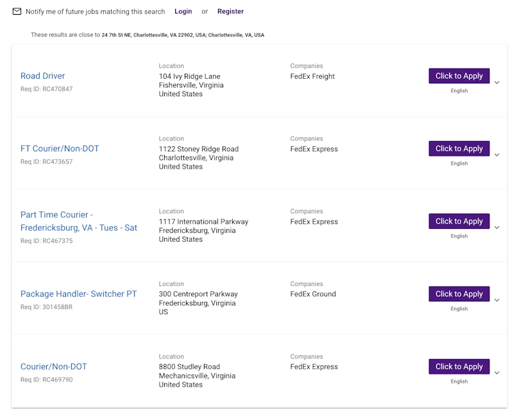This screenshot has height=420, width=517.
Task: Apply to the FT Courier/Non-DOT position
Action: point(459,149)
